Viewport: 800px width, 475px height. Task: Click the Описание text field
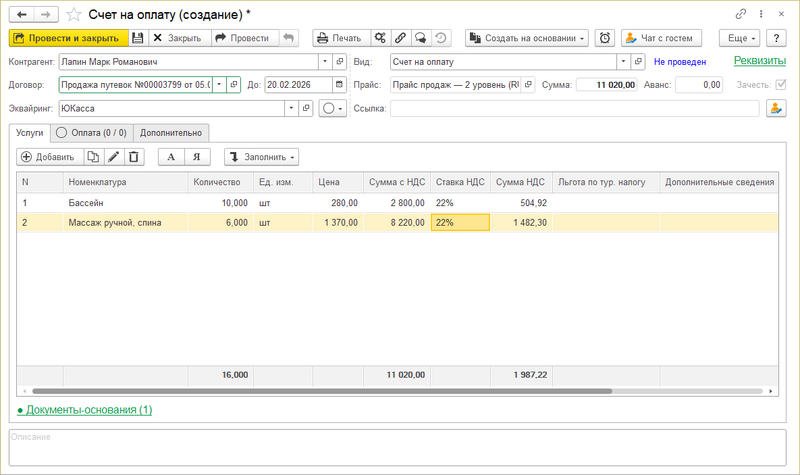coord(397,447)
